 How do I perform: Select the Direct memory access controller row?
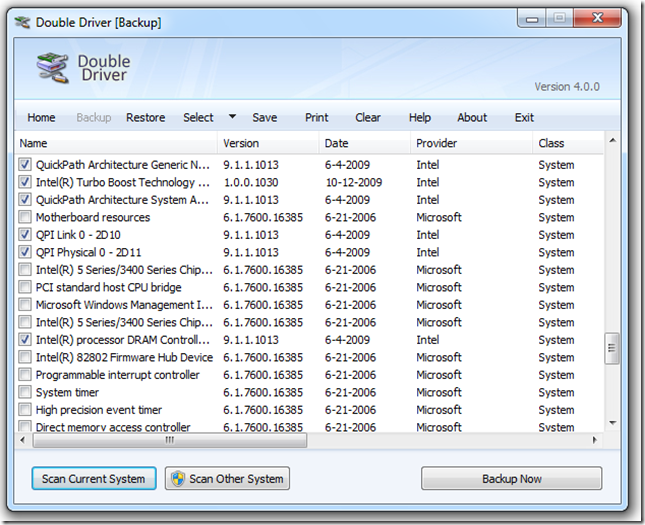click(x=309, y=427)
